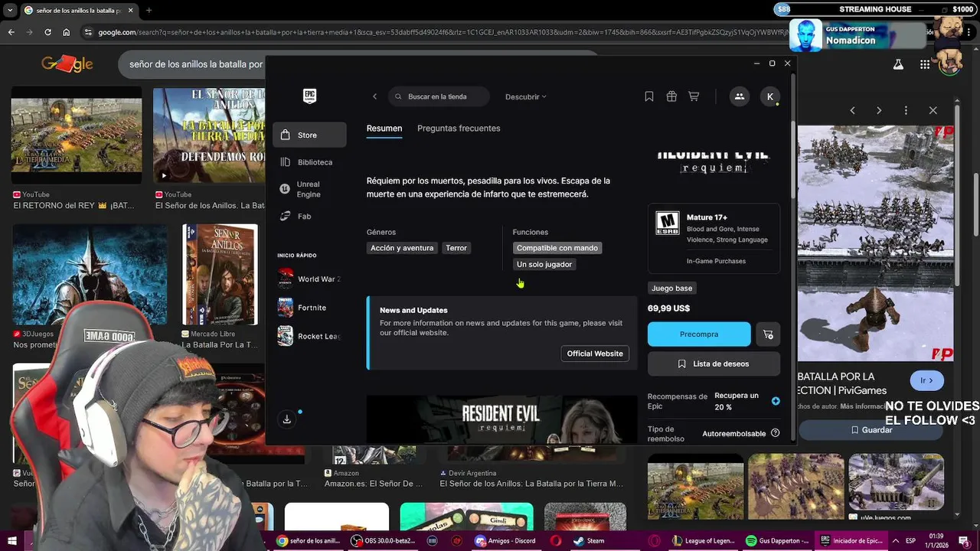Click the blue Precompra button

click(x=699, y=334)
